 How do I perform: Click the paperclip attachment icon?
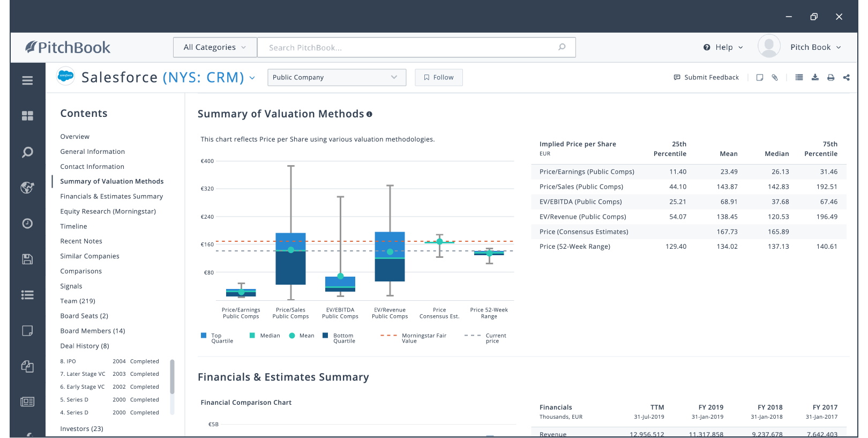point(775,77)
